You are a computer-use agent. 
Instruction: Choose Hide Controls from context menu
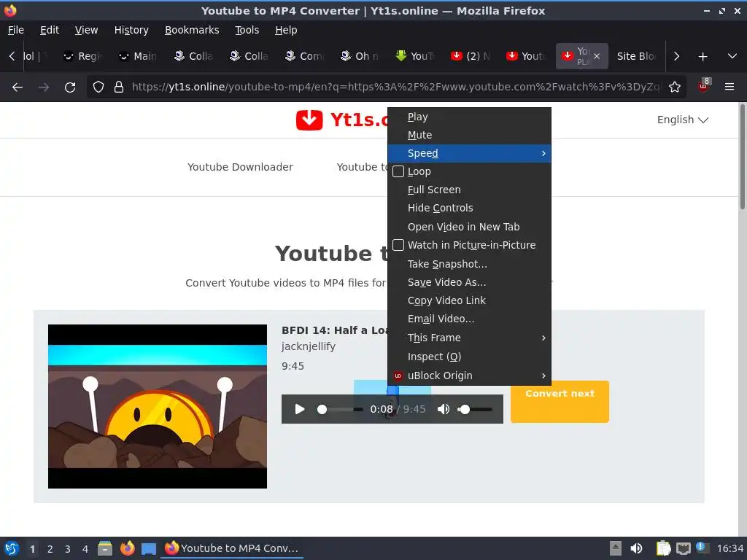coord(469,208)
